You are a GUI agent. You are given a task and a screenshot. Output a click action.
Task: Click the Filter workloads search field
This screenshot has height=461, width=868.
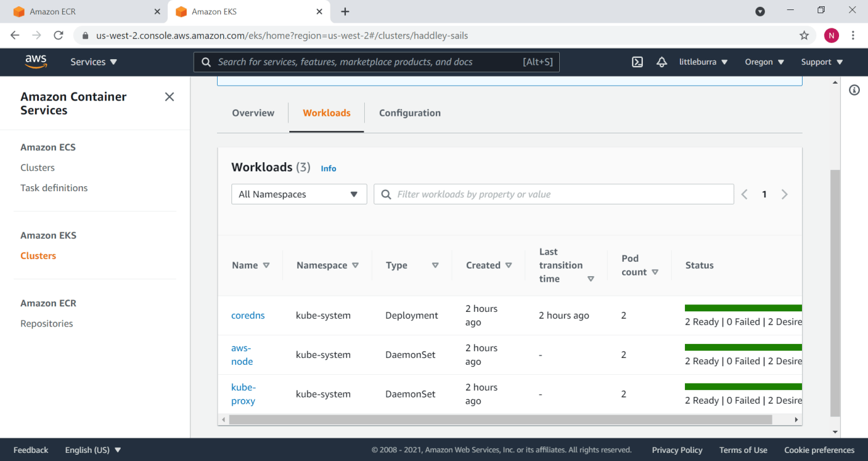[x=554, y=194]
